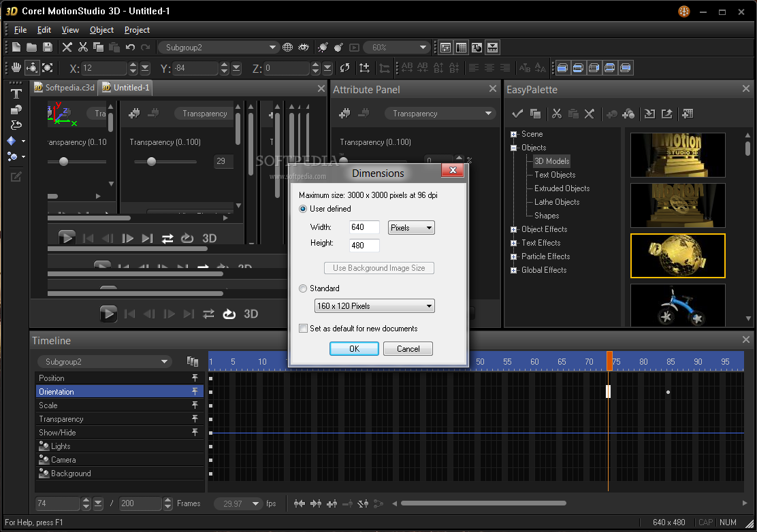
Task: Click the import icon in the EasyPalette toolbar
Action: [x=650, y=114]
